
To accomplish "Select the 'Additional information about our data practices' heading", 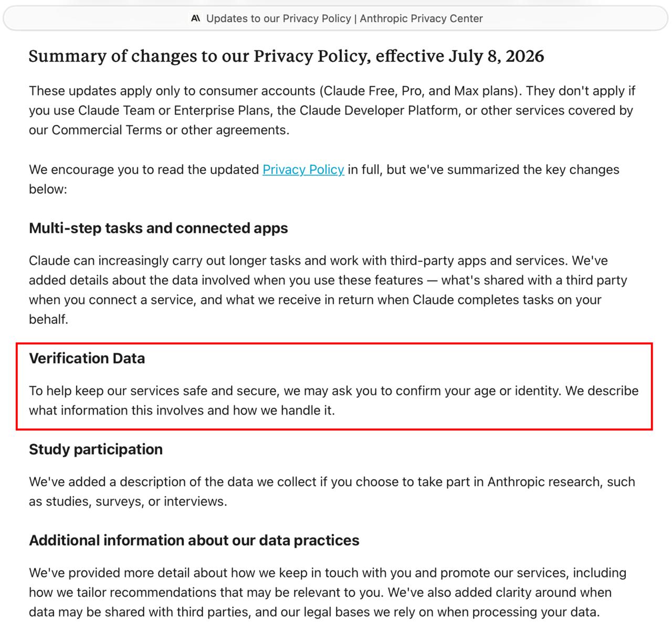I will (194, 541).
